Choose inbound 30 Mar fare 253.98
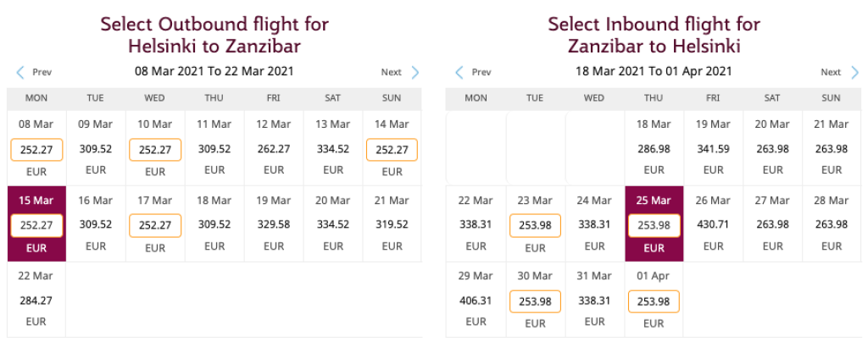The height and width of the screenshot is (353, 868). point(535,301)
